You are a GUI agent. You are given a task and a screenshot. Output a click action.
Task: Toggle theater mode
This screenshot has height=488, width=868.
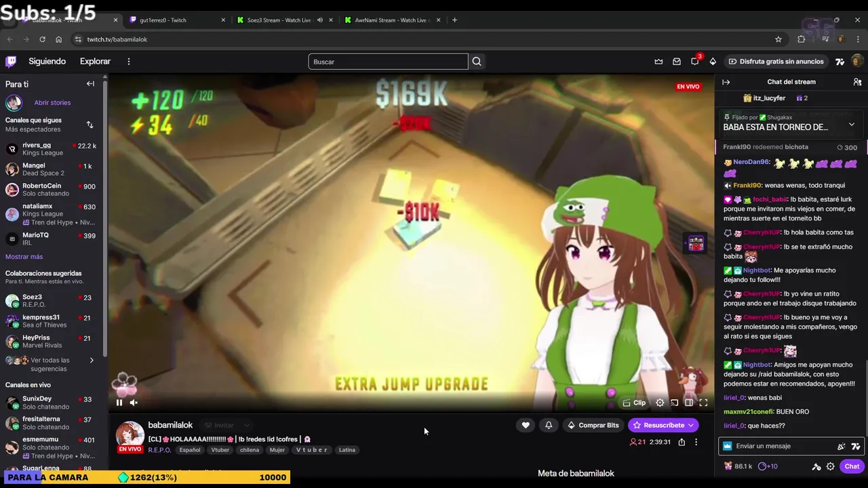[x=688, y=403]
